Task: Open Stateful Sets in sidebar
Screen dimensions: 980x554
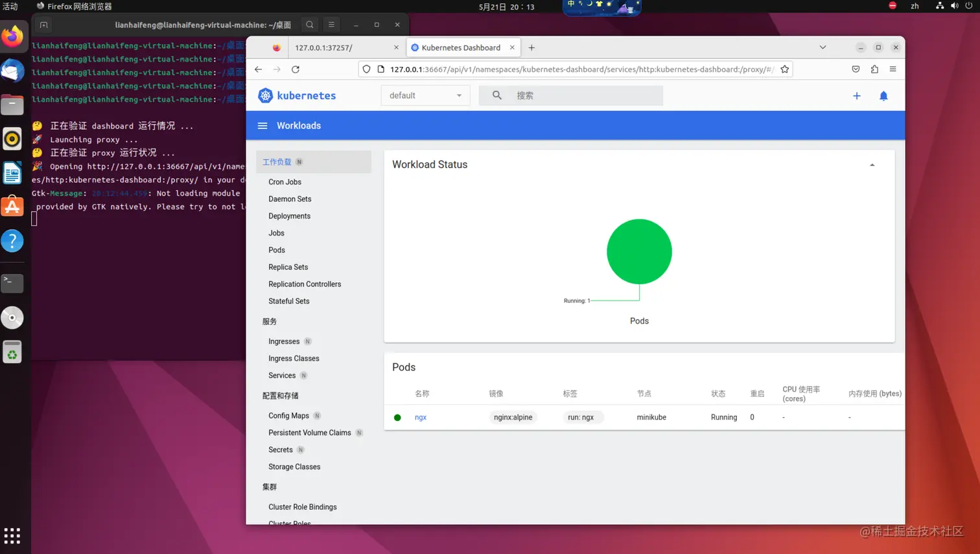Action: pyautogui.click(x=289, y=301)
